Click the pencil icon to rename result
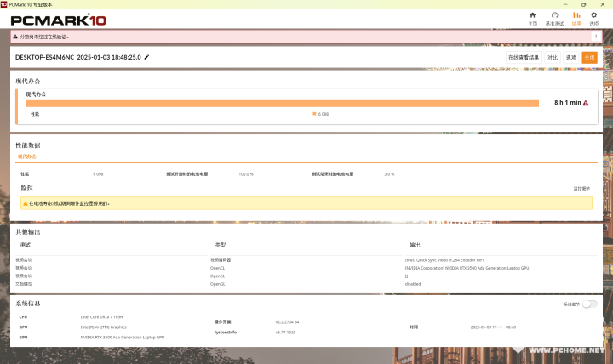 click(147, 57)
